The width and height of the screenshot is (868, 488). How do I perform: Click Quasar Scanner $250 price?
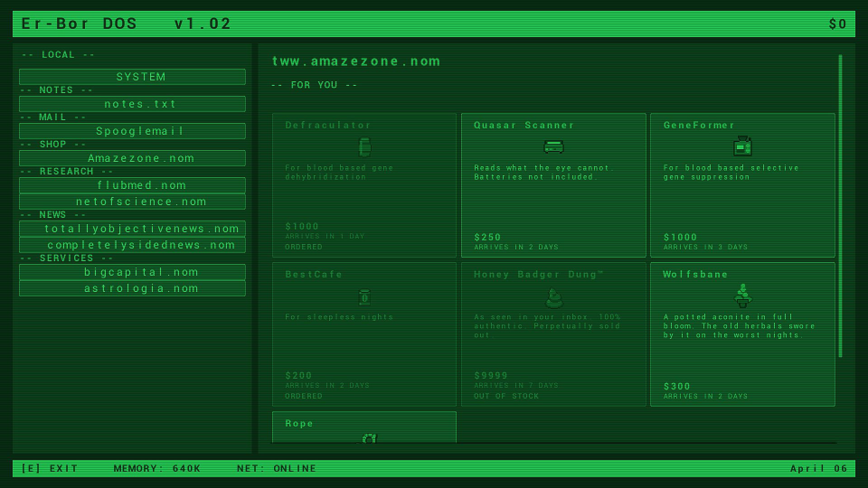pos(487,237)
